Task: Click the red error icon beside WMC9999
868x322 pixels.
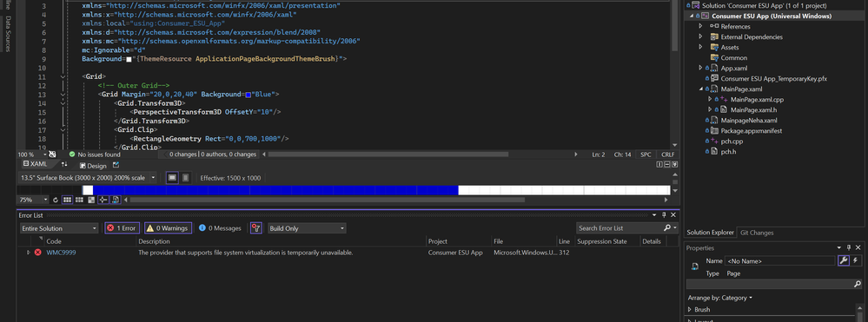Action: coord(37,253)
